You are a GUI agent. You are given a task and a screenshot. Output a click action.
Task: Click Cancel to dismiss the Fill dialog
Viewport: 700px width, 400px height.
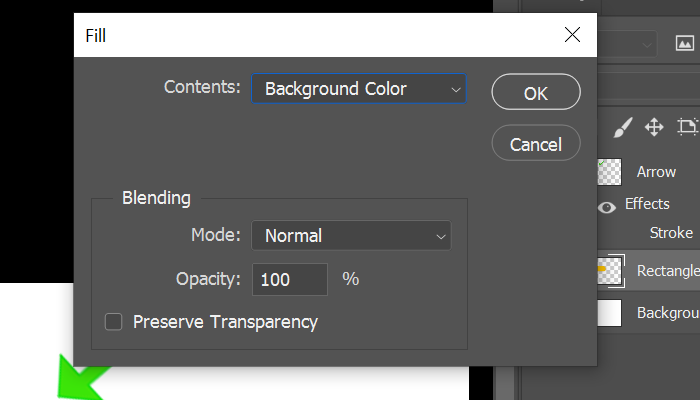(536, 143)
